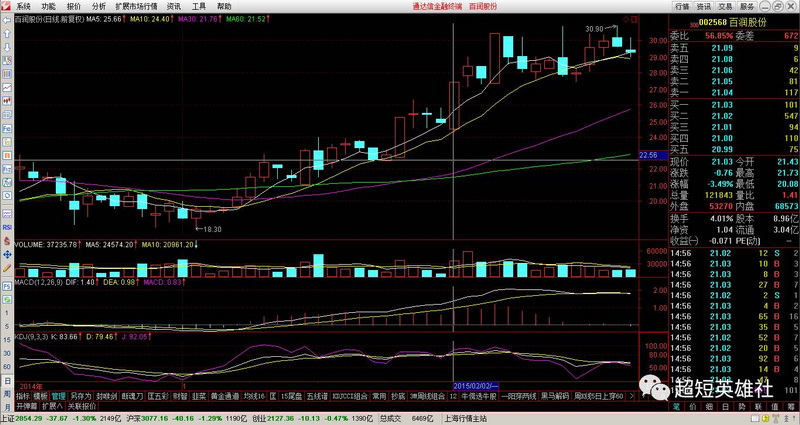
Task: Open the 系统 menu
Action: [23, 6]
